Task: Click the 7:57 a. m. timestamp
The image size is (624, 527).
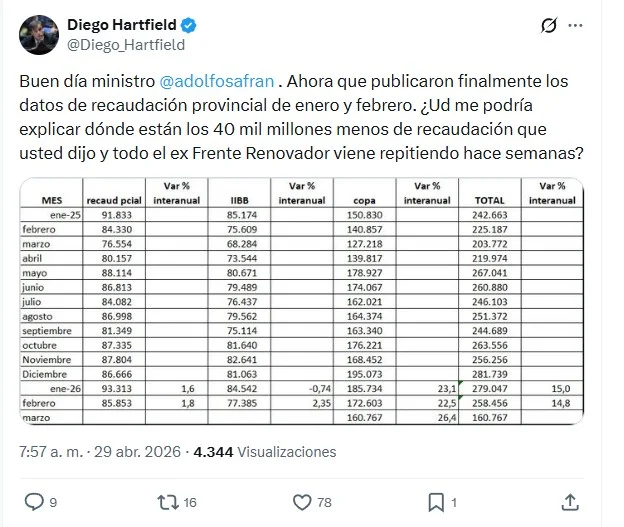Action: [51, 452]
